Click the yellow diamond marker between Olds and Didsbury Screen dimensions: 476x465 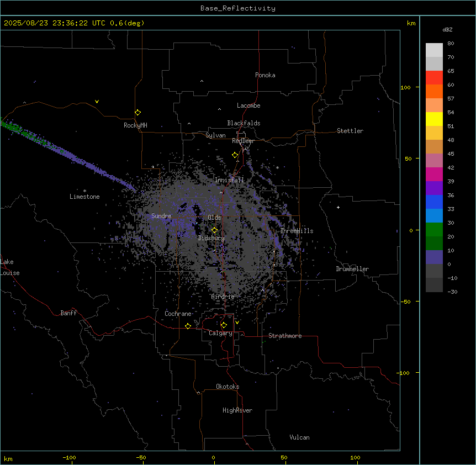pos(214,230)
